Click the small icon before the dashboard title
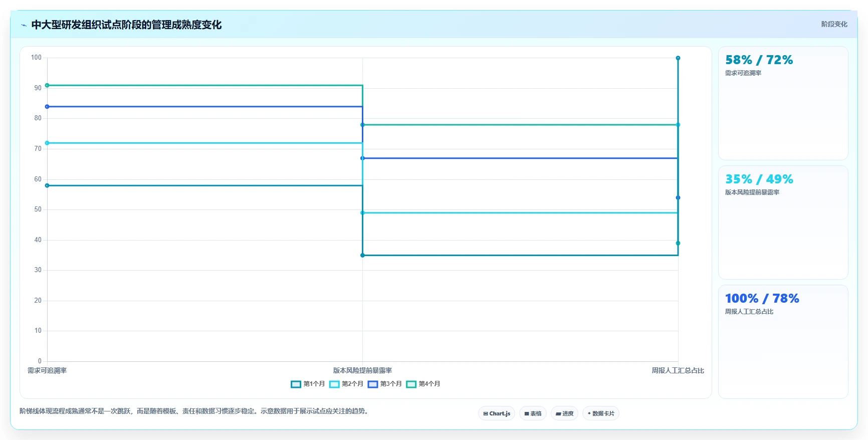This screenshot has width=868, height=440. click(x=24, y=25)
